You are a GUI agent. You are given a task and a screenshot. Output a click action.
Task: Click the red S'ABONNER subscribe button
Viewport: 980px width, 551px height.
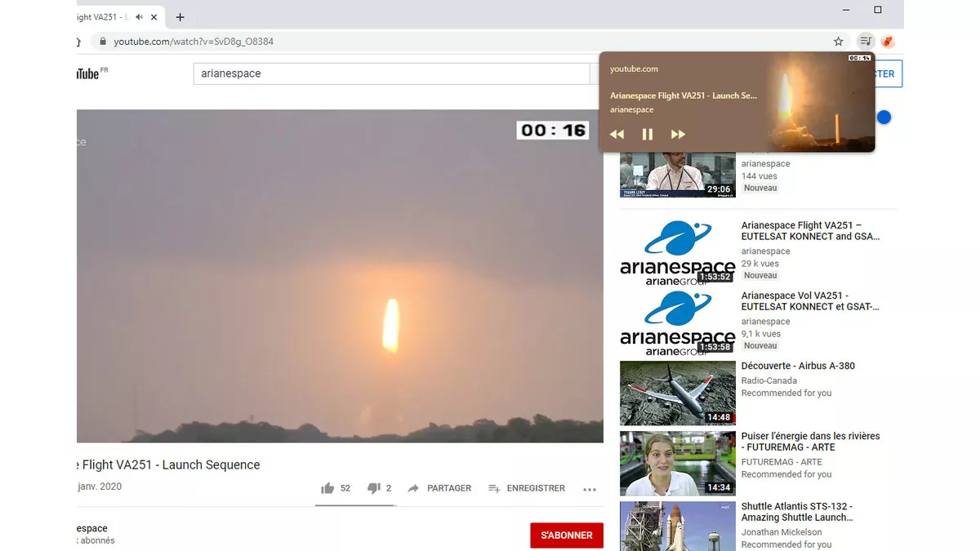(x=567, y=535)
